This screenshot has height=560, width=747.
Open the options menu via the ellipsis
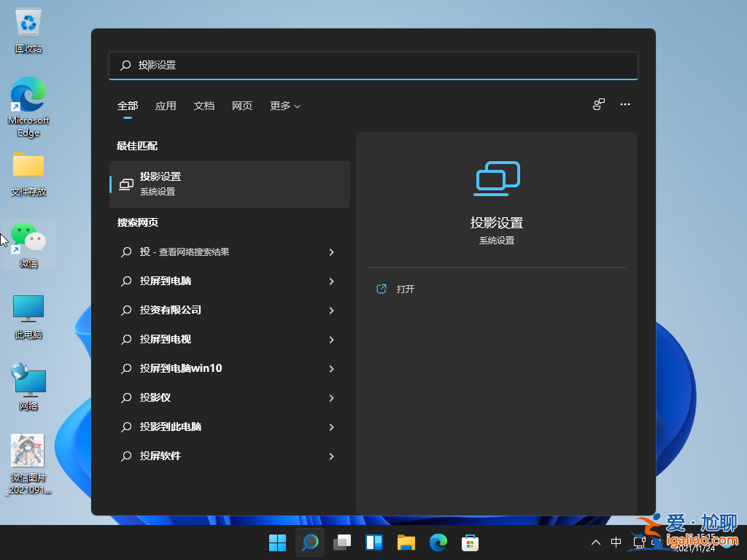click(625, 104)
